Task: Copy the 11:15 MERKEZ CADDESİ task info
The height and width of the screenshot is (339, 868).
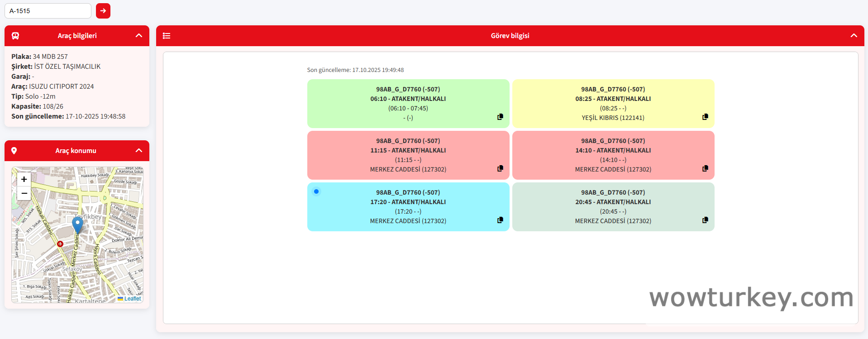Action: coord(500,168)
